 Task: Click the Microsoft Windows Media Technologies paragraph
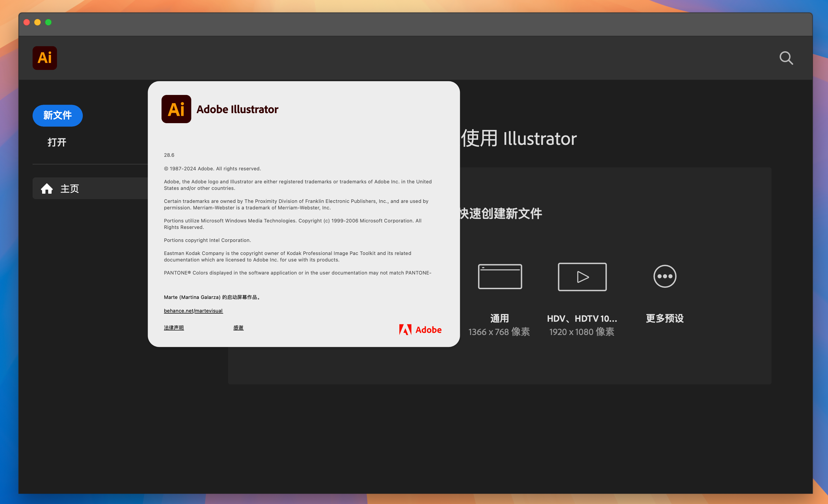coord(293,224)
